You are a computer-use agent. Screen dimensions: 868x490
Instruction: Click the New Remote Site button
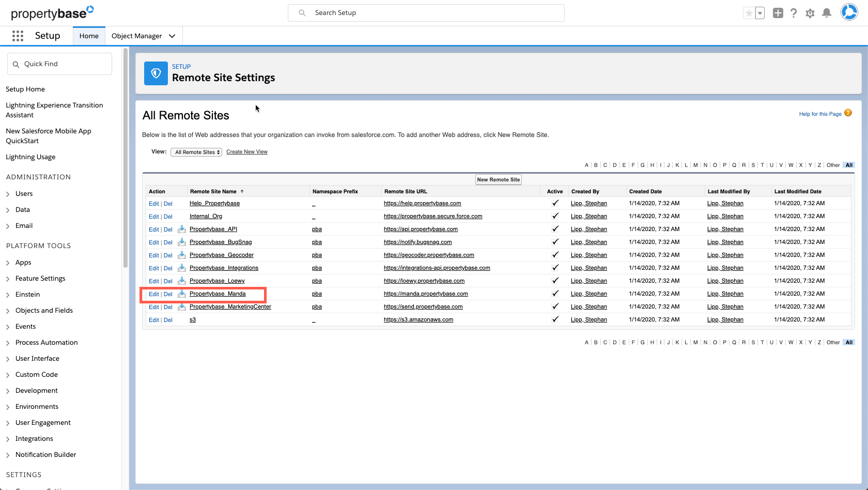tap(498, 179)
